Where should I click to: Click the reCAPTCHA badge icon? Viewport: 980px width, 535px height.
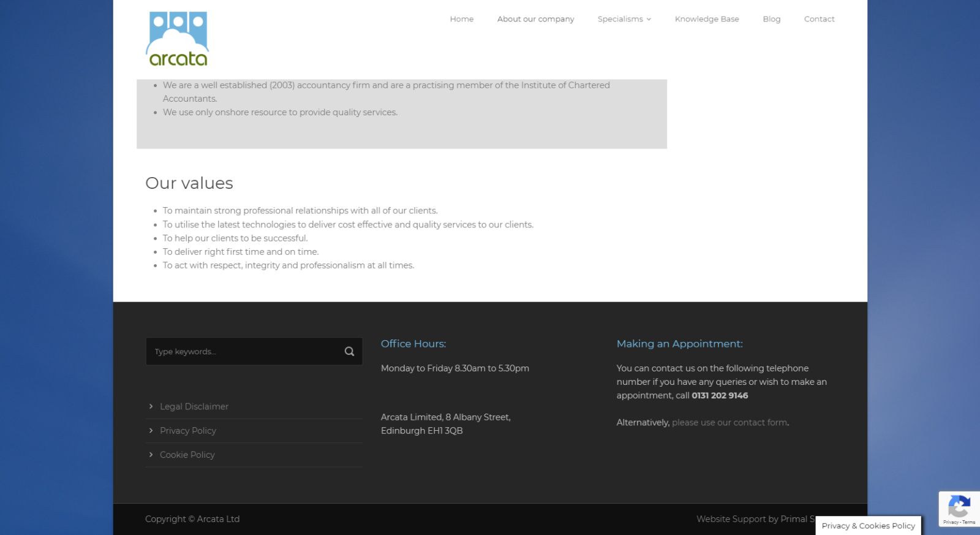pyautogui.click(x=959, y=507)
